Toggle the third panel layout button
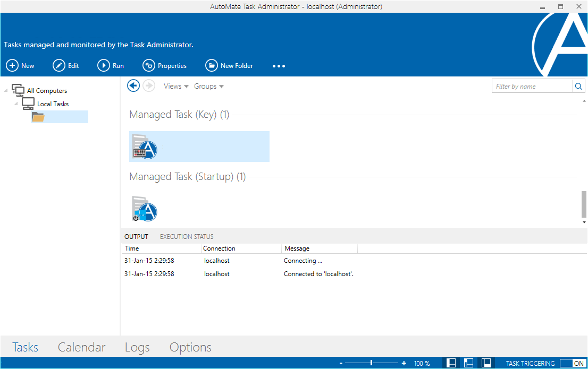This screenshot has height=369, width=588. (486, 363)
